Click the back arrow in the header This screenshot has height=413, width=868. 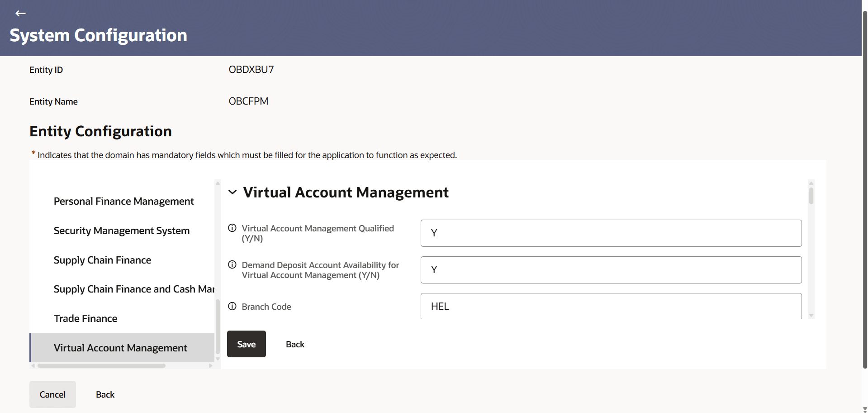click(21, 13)
